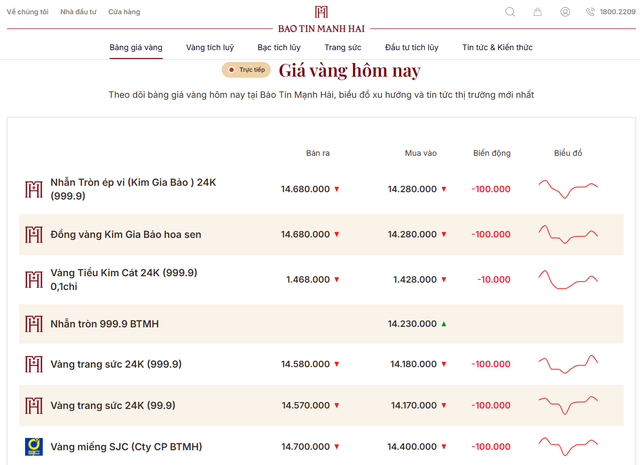Viewport: 640px width, 465px height.
Task: Open the search magnifier icon
Action: [510, 12]
